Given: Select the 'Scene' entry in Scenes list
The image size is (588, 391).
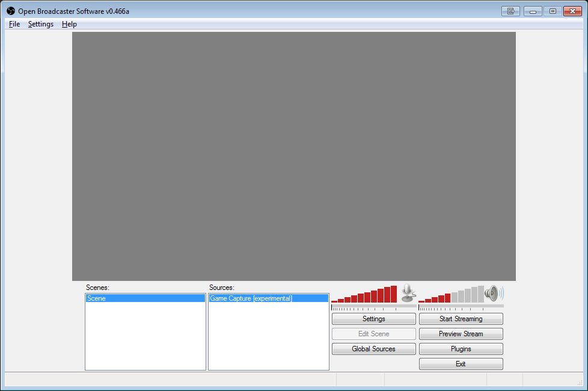Looking at the screenshot, I should [145, 298].
